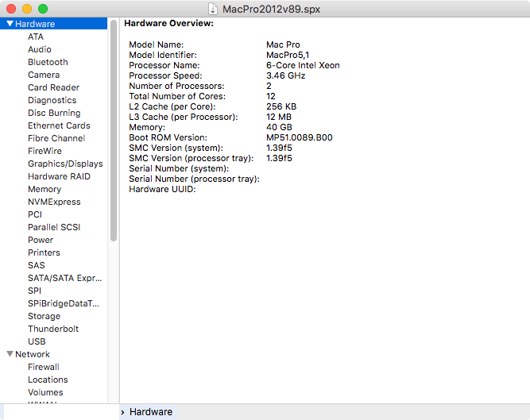530x420 pixels.
Task: Select Graphics/Displays item
Action: 65,164
